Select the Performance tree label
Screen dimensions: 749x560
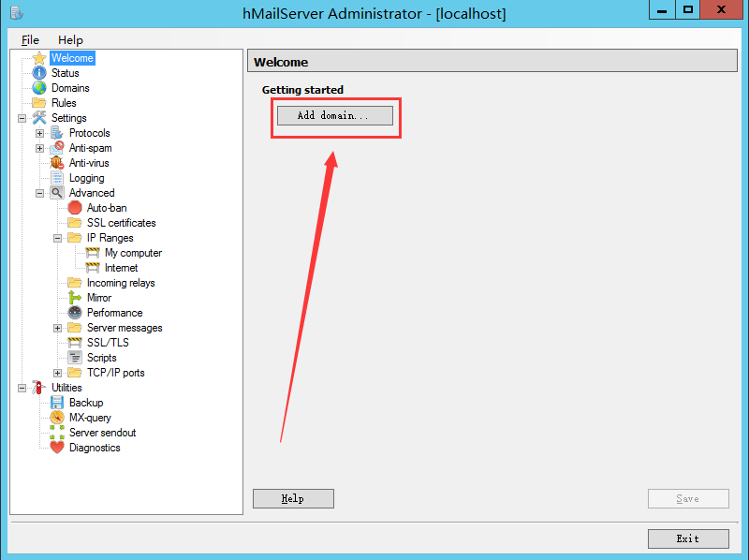[114, 313]
